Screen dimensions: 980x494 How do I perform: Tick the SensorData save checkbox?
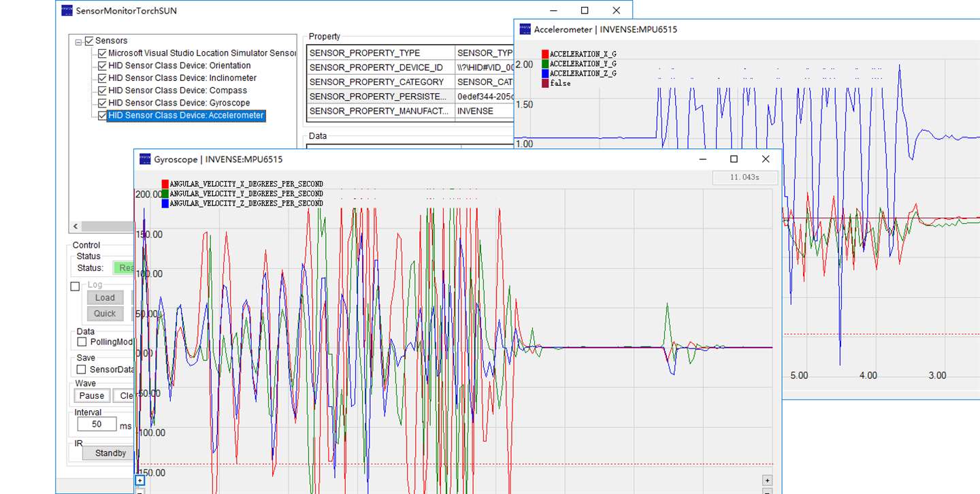point(82,369)
